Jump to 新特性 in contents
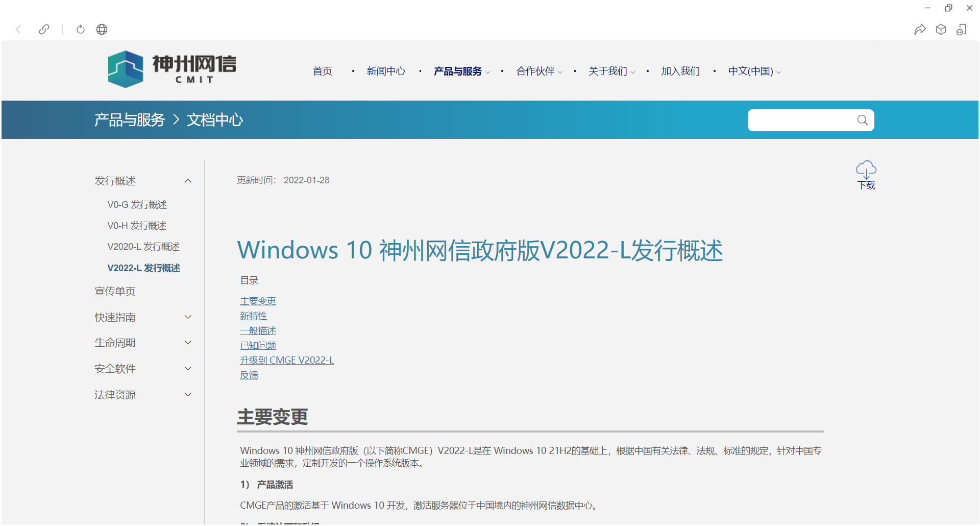This screenshot has height=526, width=980. [253, 316]
